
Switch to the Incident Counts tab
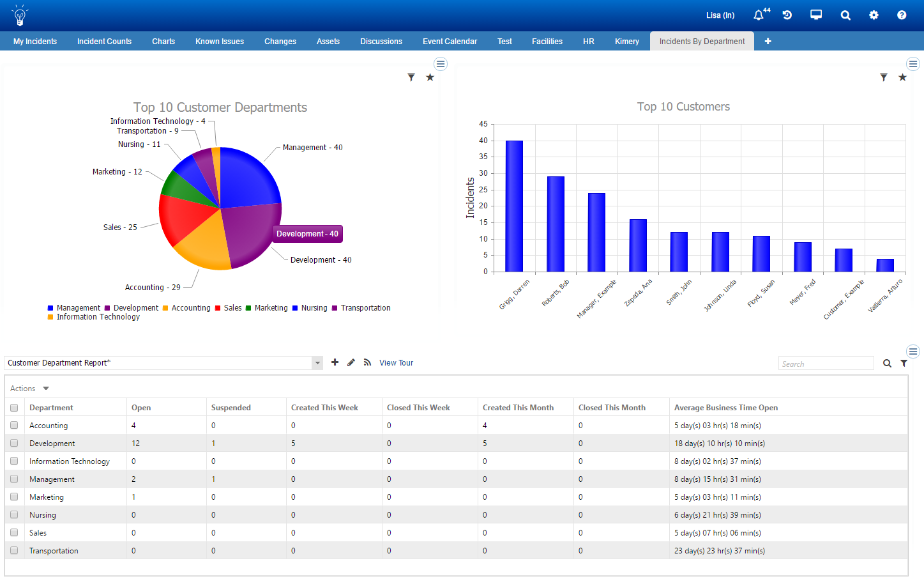[104, 41]
